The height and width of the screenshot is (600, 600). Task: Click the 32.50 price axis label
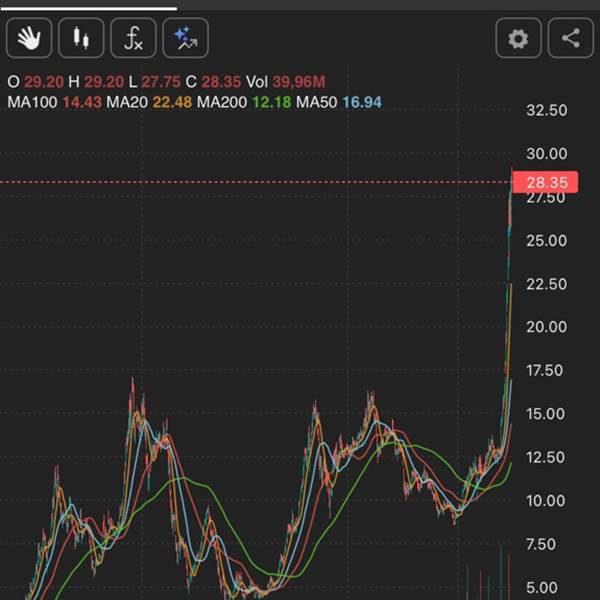pyautogui.click(x=546, y=110)
